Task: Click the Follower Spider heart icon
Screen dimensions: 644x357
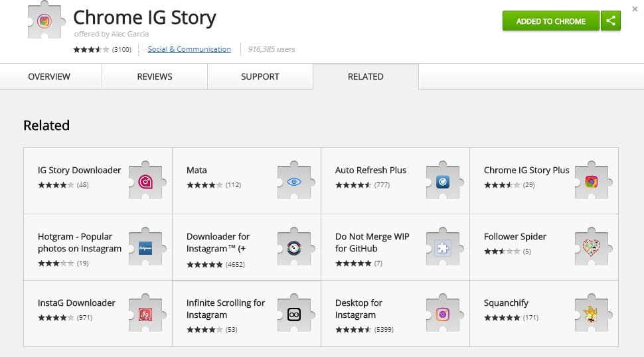Action: click(593, 247)
